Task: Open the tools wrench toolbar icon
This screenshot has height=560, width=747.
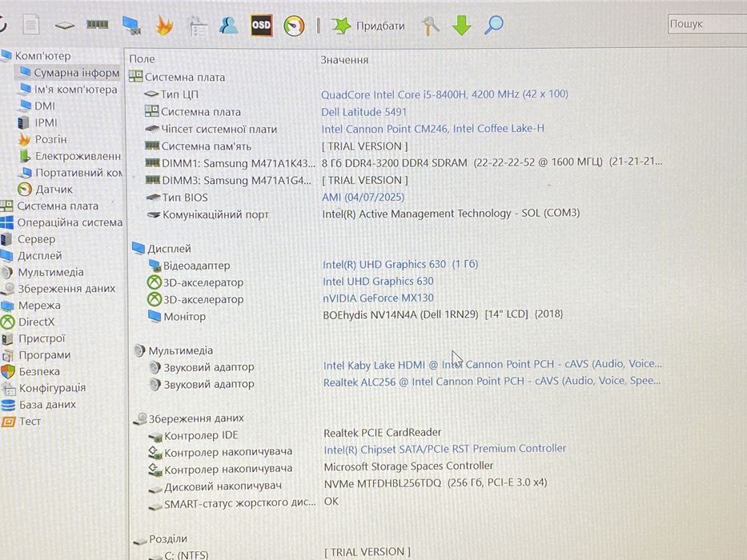Action: [x=430, y=26]
